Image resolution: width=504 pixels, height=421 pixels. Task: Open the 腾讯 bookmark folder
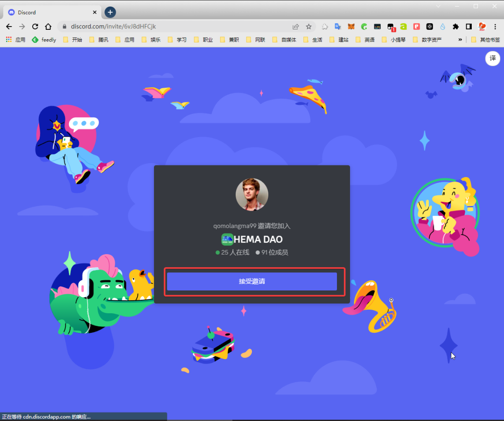point(99,40)
